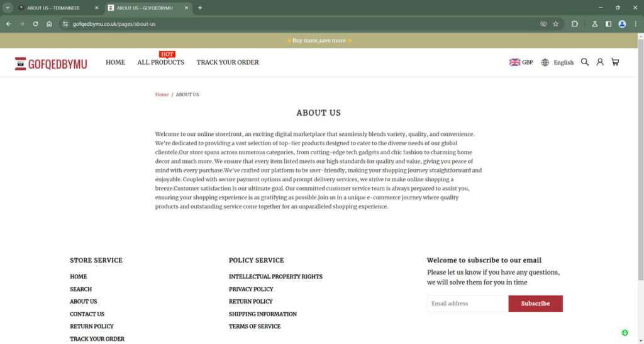Switch to the ABOUT US – TERMAINEER tab
The height and width of the screenshot is (344, 644).
pos(53,8)
